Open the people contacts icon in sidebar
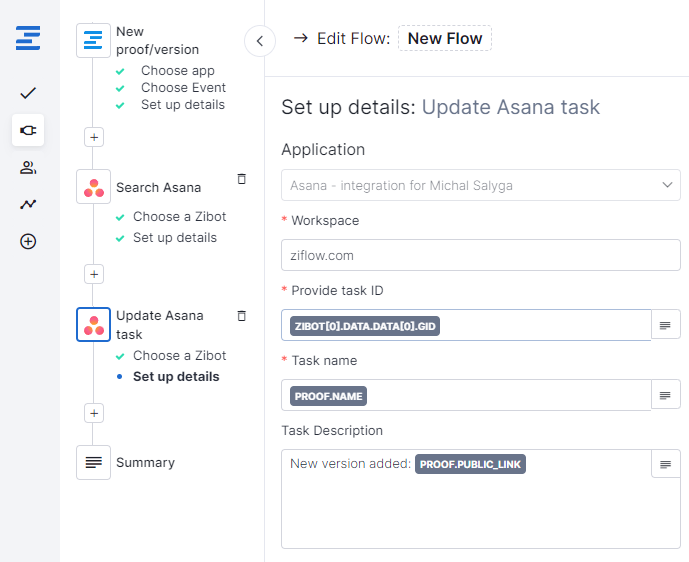This screenshot has width=689, height=562. pos(28,167)
